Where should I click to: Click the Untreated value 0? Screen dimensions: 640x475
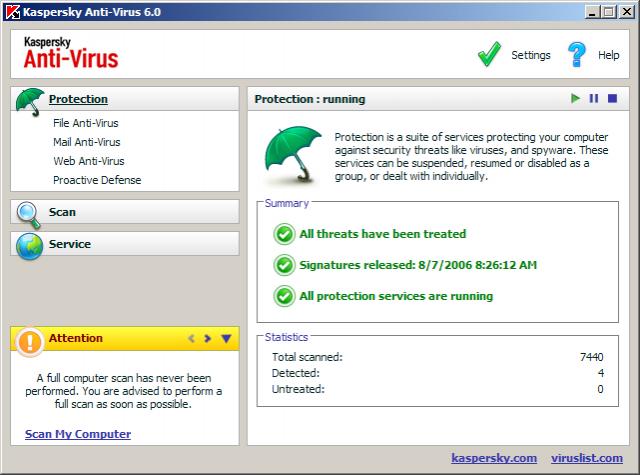[600, 389]
